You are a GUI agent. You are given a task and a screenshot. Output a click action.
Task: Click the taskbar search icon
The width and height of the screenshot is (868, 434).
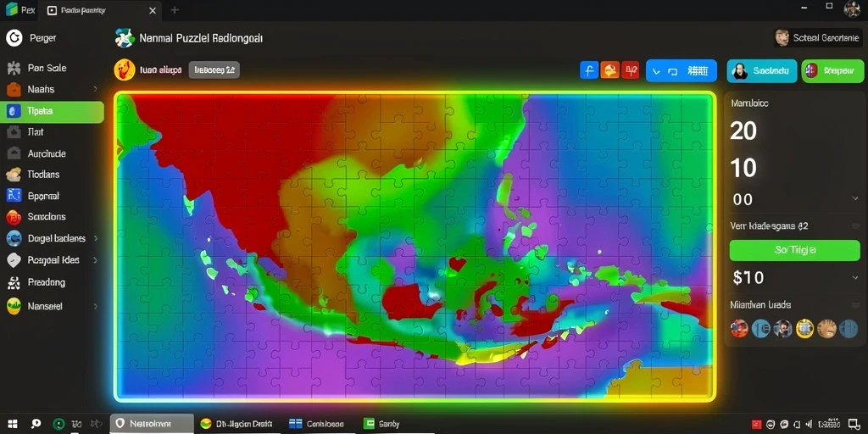pyautogui.click(x=36, y=424)
